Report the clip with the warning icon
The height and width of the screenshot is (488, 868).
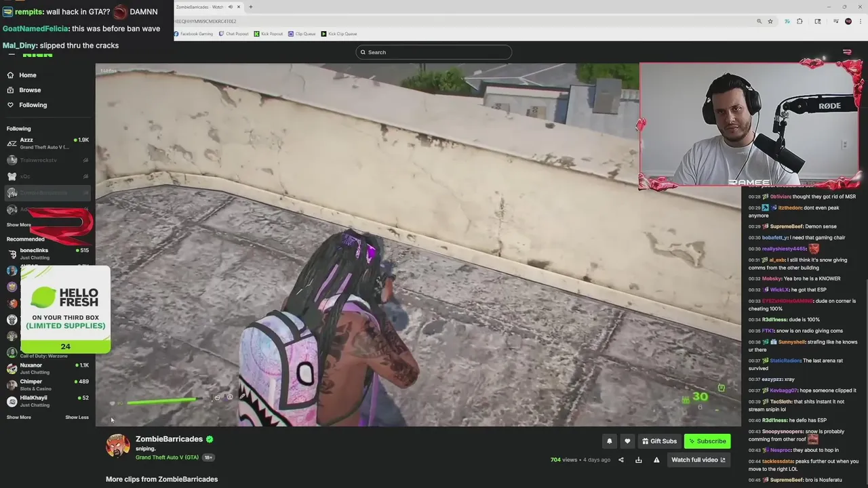point(656,460)
